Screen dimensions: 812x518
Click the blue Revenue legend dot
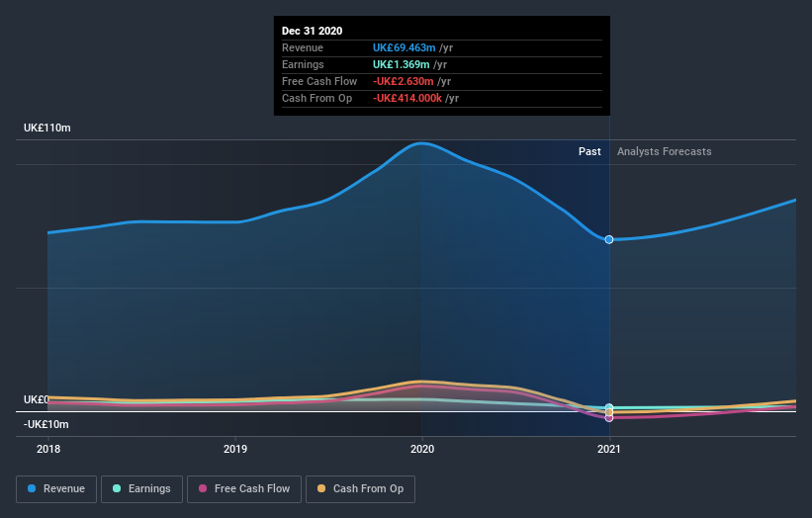coord(32,488)
